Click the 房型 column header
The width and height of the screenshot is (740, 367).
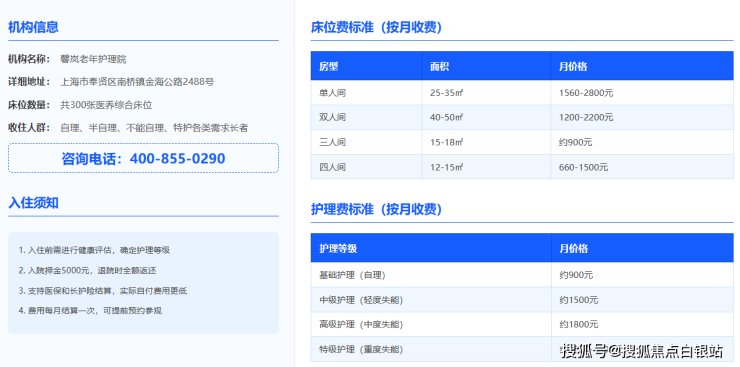point(366,67)
